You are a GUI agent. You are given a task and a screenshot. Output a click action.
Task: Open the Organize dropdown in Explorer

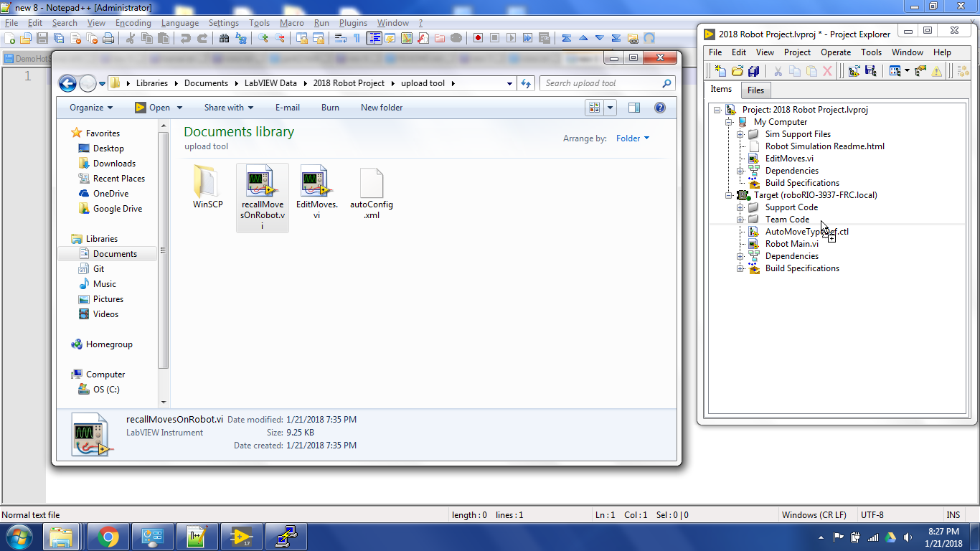91,108
